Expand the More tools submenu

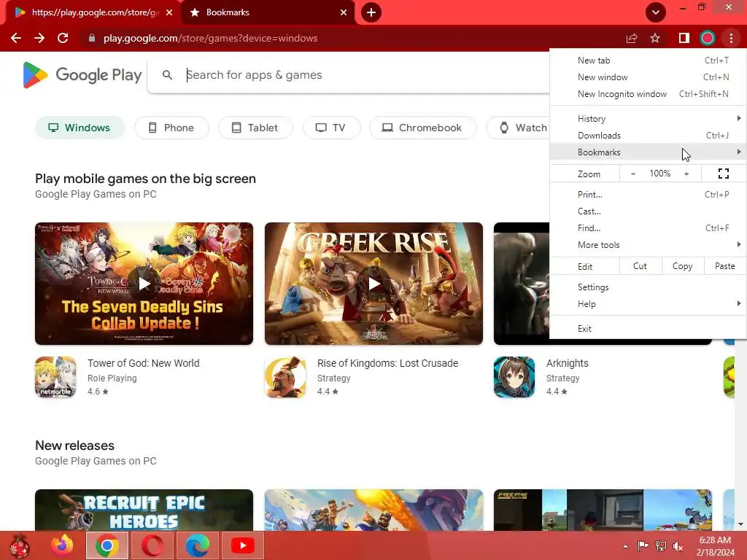tap(648, 245)
